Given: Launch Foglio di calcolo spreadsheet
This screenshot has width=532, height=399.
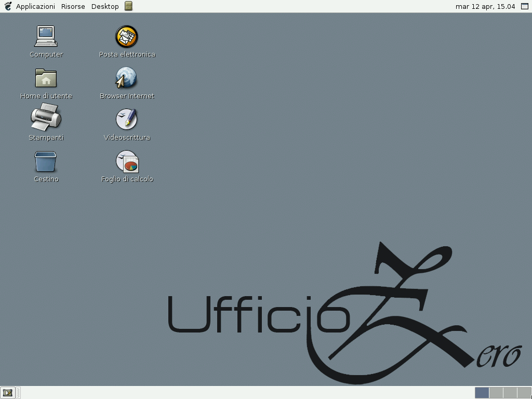Looking at the screenshot, I should click(x=127, y=162).
